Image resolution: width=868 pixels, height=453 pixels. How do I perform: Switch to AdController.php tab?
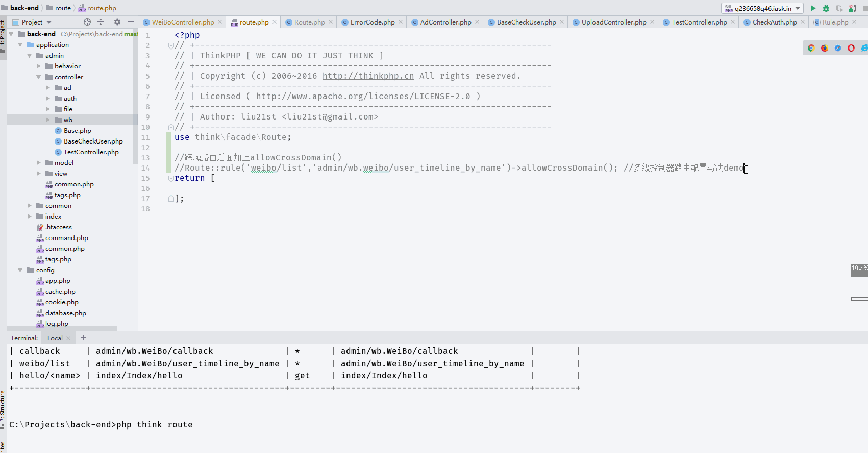tap(445, 22)
